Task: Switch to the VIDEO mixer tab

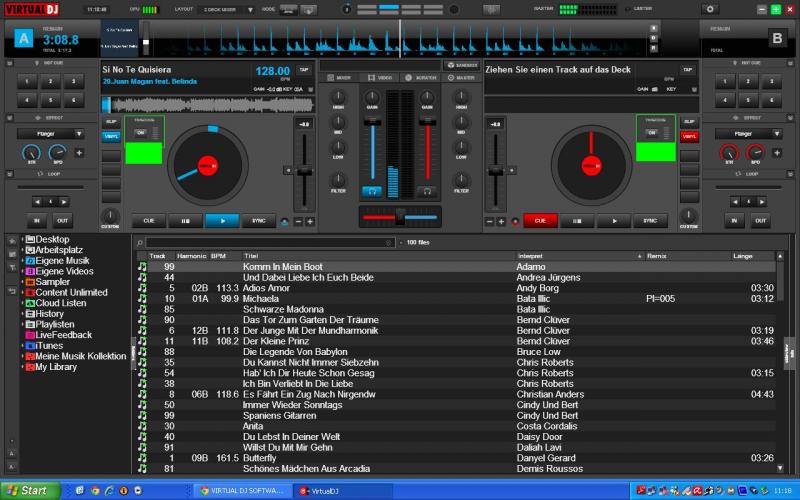Action: 380,77
